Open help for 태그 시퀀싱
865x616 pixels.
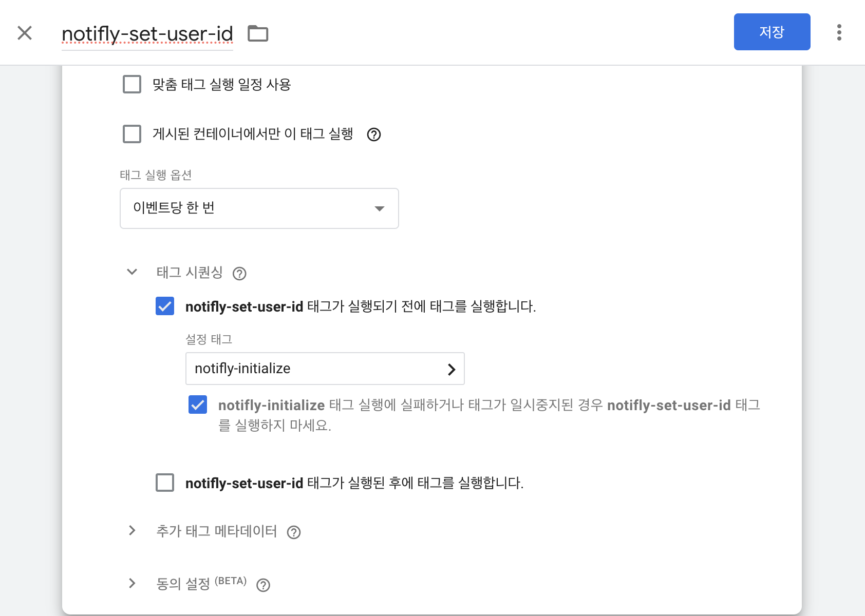pyautogui.click(x=239, y=274)
